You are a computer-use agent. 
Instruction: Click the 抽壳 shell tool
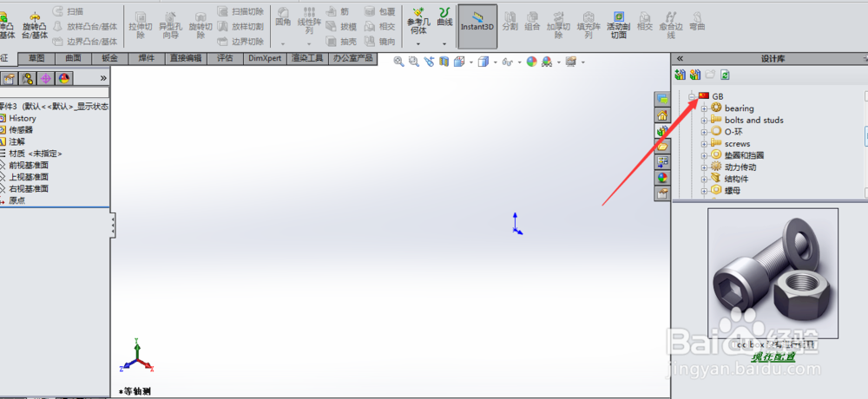coord(341,42)
